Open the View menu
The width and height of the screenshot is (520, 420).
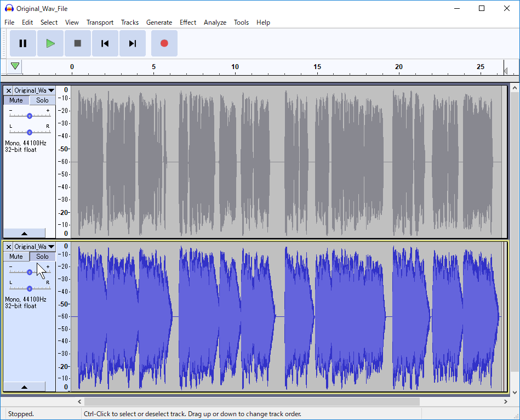(72, 22)
